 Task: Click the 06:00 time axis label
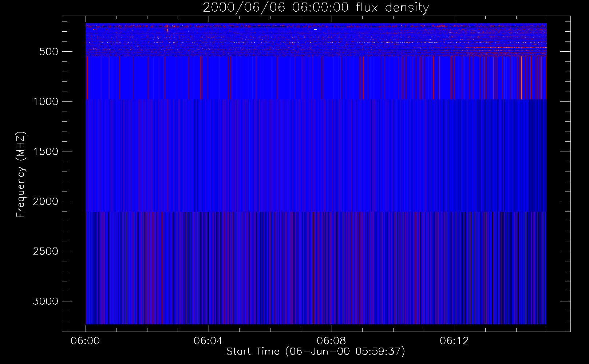(85, 341)
